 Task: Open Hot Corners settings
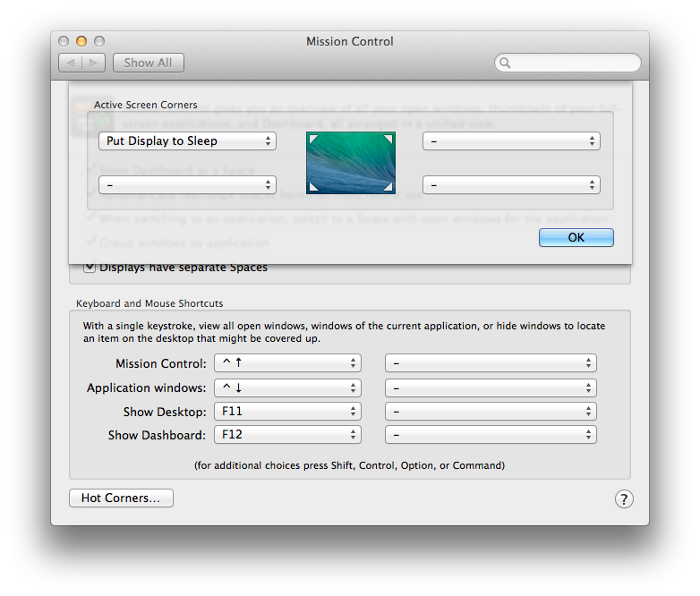point(121,498)
